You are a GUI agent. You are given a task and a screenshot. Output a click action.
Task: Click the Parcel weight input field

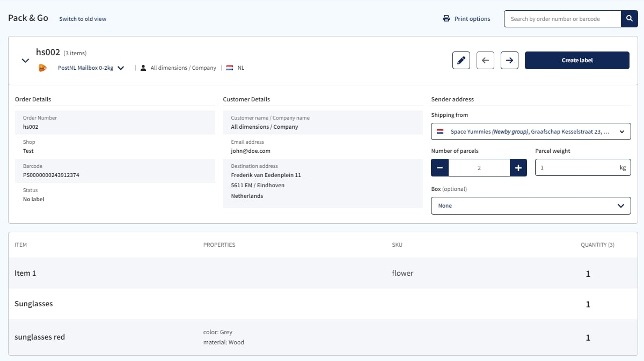tap(583, 168)
